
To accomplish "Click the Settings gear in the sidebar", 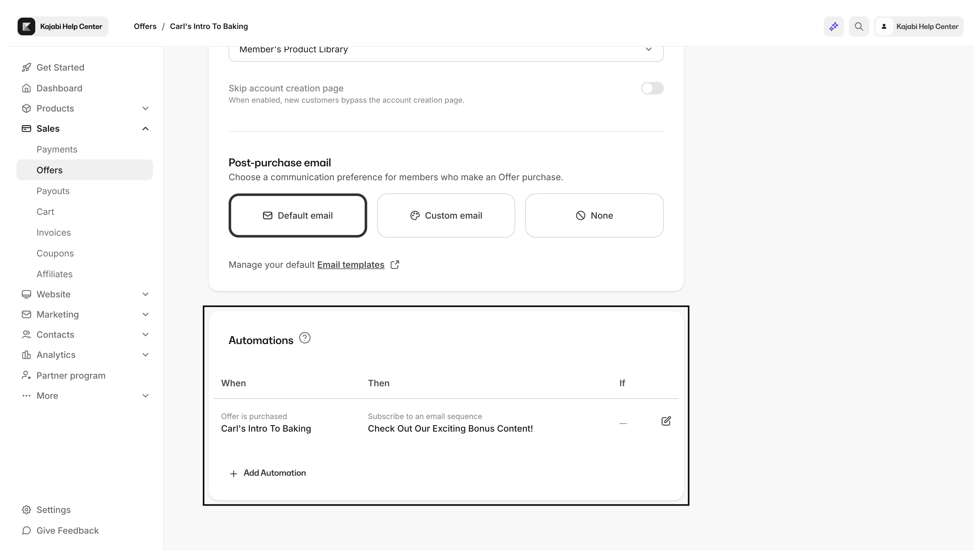I will pos(26,509).
